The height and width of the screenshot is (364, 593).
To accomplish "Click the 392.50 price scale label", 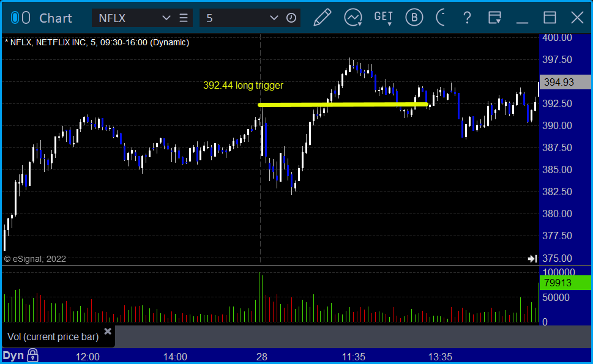I will tap(557, 103).
